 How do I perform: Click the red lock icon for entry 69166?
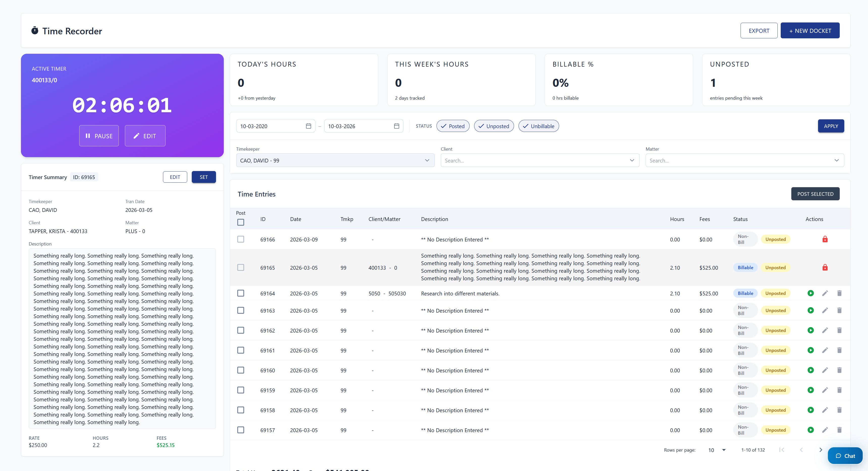click(x=825, y=239)
